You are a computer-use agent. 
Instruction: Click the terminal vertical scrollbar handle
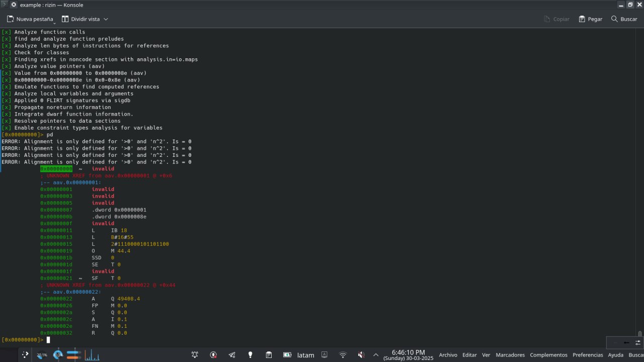click(640, 334)
